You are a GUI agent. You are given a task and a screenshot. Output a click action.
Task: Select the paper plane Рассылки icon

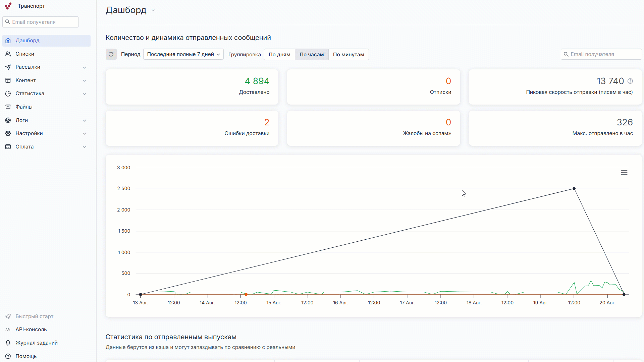tap(8, 67)
